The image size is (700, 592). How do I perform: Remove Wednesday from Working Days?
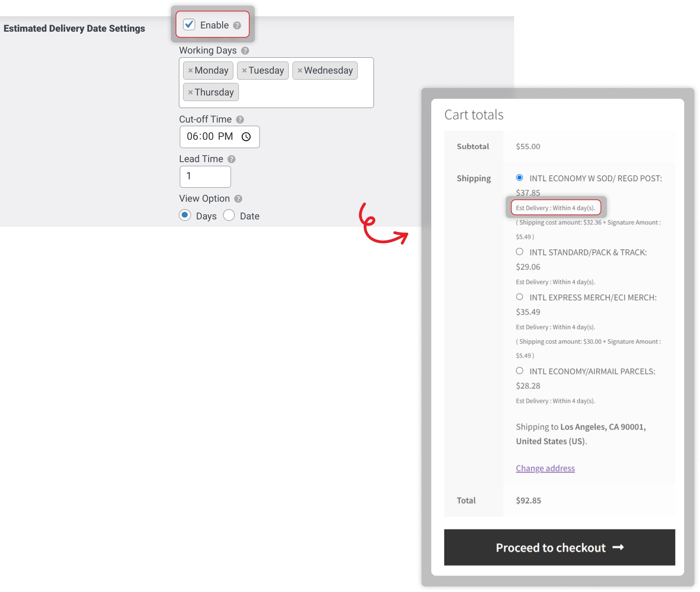coord(300,70)
